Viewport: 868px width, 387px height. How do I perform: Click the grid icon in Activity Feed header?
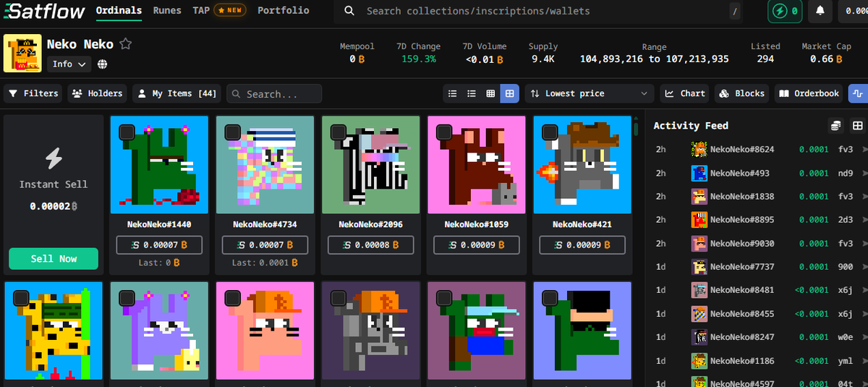pyautogui.click(x=858, y=126)
